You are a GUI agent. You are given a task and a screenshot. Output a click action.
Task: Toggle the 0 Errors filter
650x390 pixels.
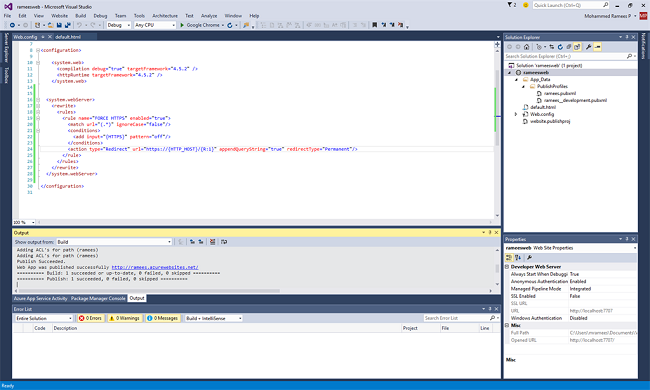coord(90,318)
